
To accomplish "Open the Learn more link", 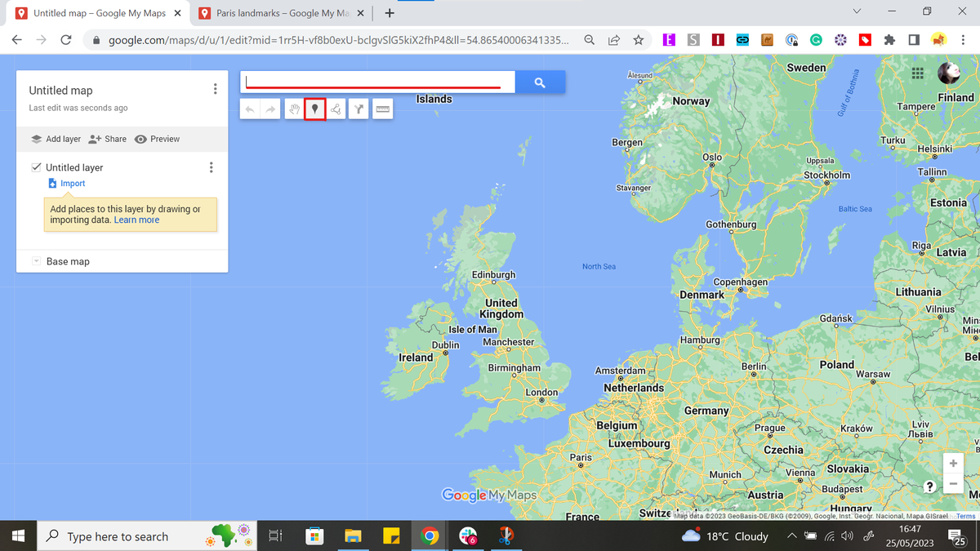I will [x=136, y=220].
